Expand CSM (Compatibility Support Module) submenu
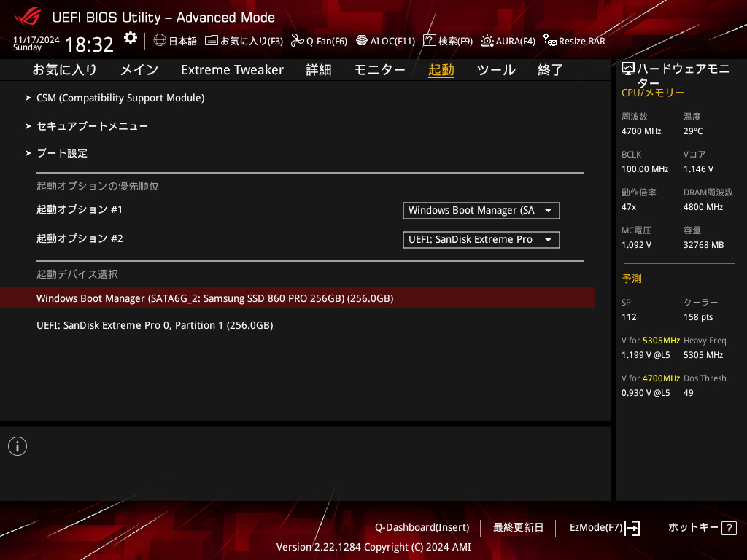 (x=120, y=98)
